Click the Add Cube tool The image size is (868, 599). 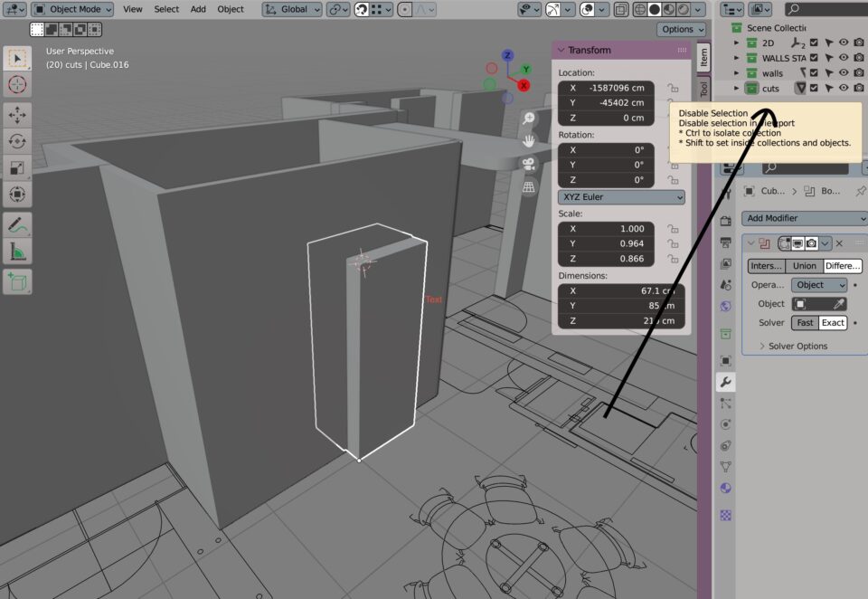click(x=17, y=282)
